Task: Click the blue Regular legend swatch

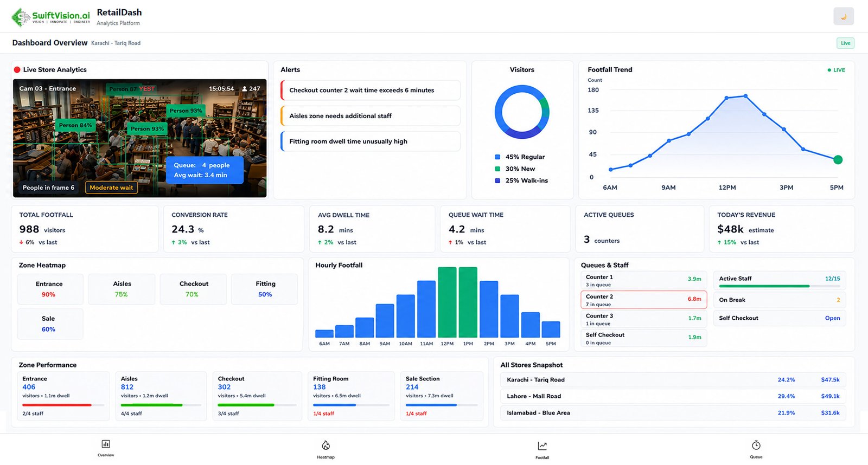Action: pos(497,157)
